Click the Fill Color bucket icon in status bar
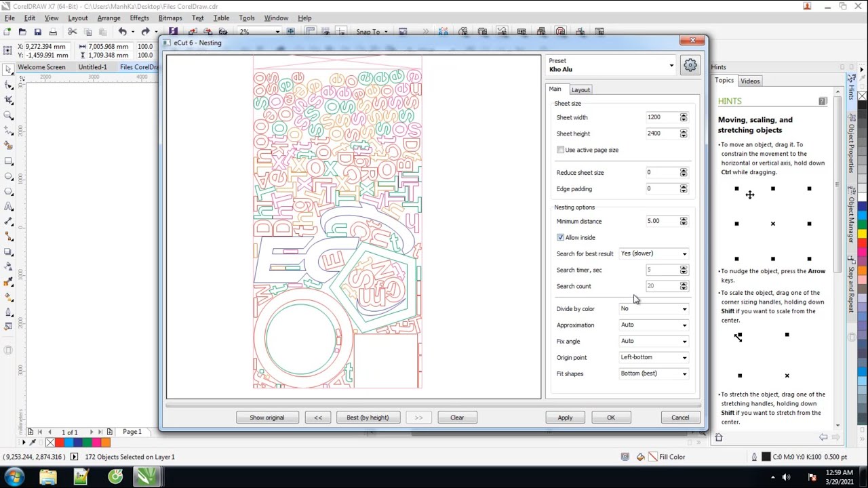Image resolution: width=868 pixels, height=488 pixels. pos(641,457)
